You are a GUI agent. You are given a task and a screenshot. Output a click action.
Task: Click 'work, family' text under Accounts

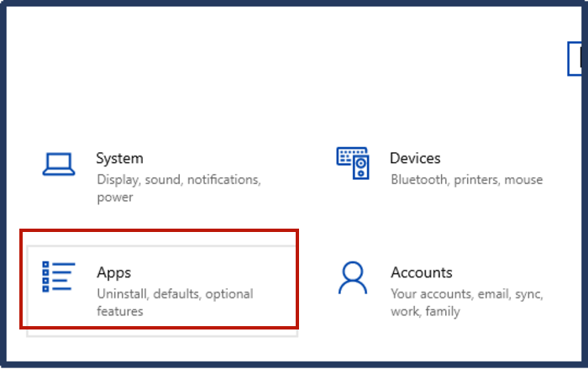point(425,312)
